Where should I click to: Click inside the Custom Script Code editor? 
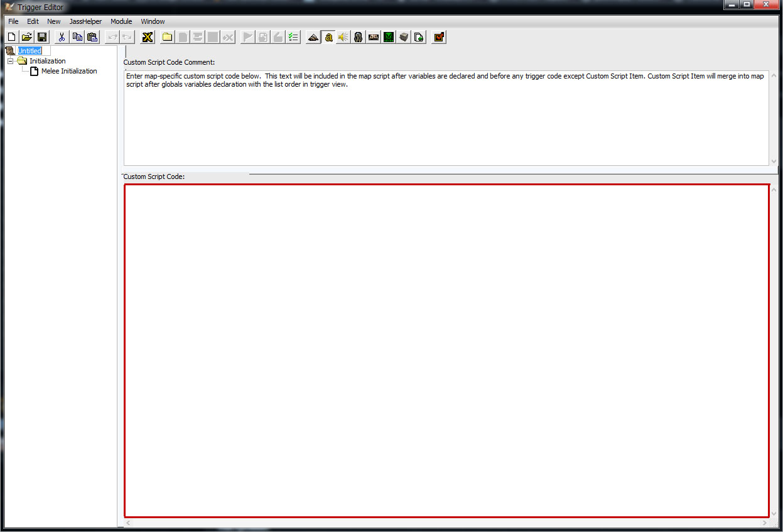(x=446, y=350)
